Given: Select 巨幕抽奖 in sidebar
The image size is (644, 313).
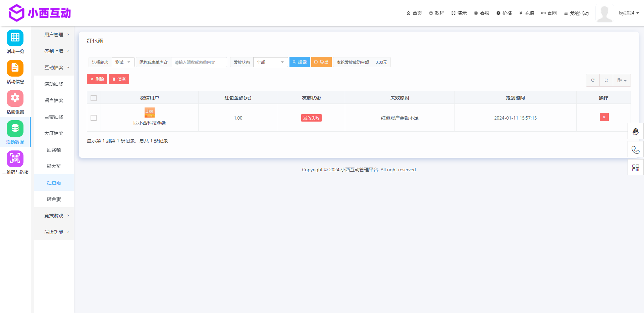Looking at the screenshot, I should [x=54, y=117].
